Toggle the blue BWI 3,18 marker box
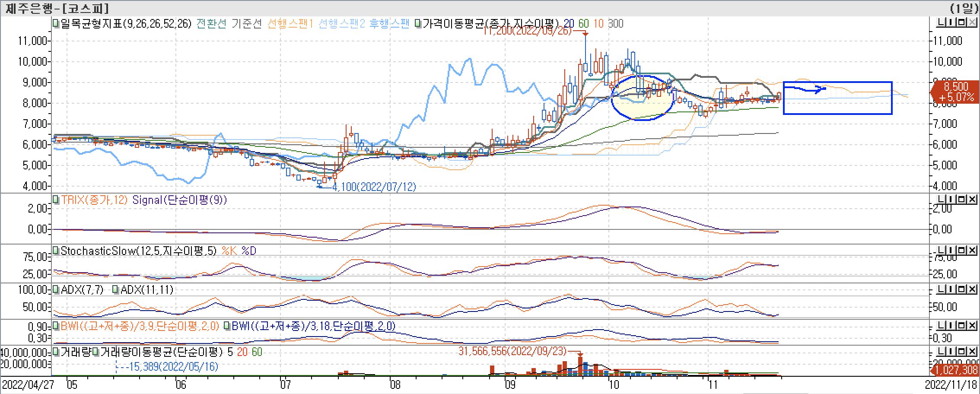Viewport: 980px width, 394px height. [x=227, y=326]
